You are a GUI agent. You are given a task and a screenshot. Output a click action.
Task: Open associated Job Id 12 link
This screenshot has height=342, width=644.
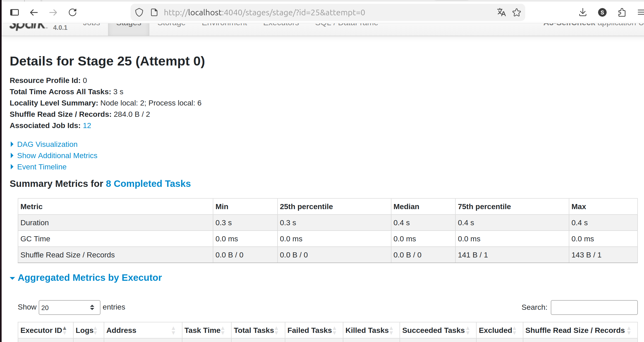pyautogui.click(x=87, y=125)
